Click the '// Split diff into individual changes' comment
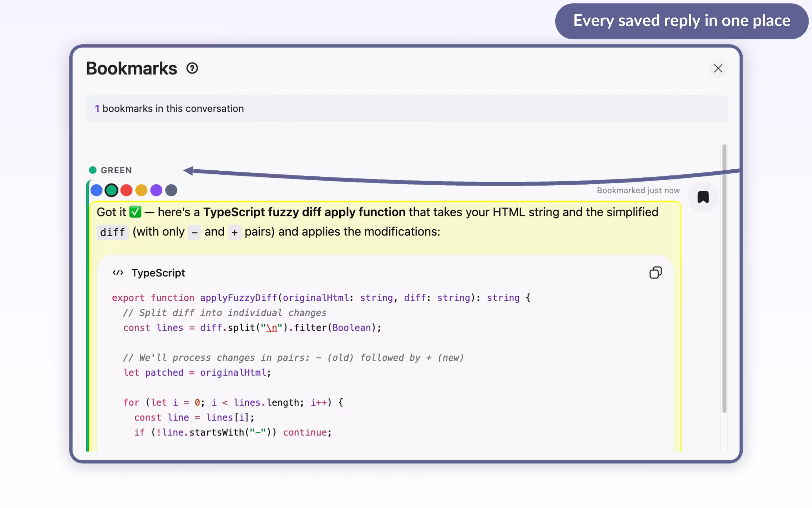Viewport: 812px width, 508px height. point(225,313)
